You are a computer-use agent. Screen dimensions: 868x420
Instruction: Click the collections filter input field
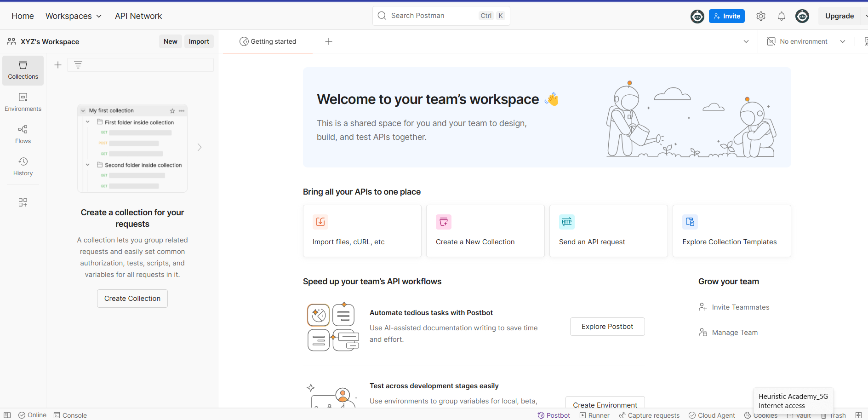click(141, 65)
